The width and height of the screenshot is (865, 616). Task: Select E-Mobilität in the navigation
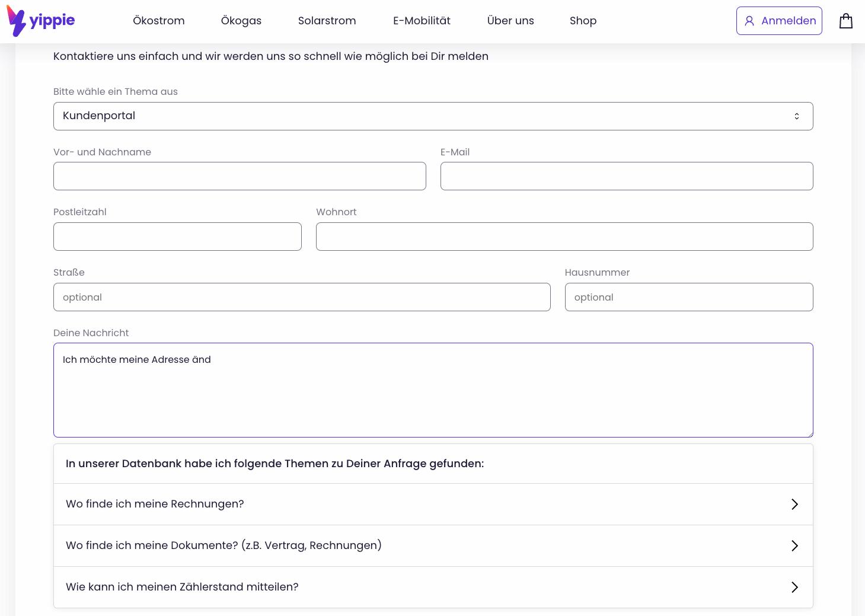[x=422, y=21]
